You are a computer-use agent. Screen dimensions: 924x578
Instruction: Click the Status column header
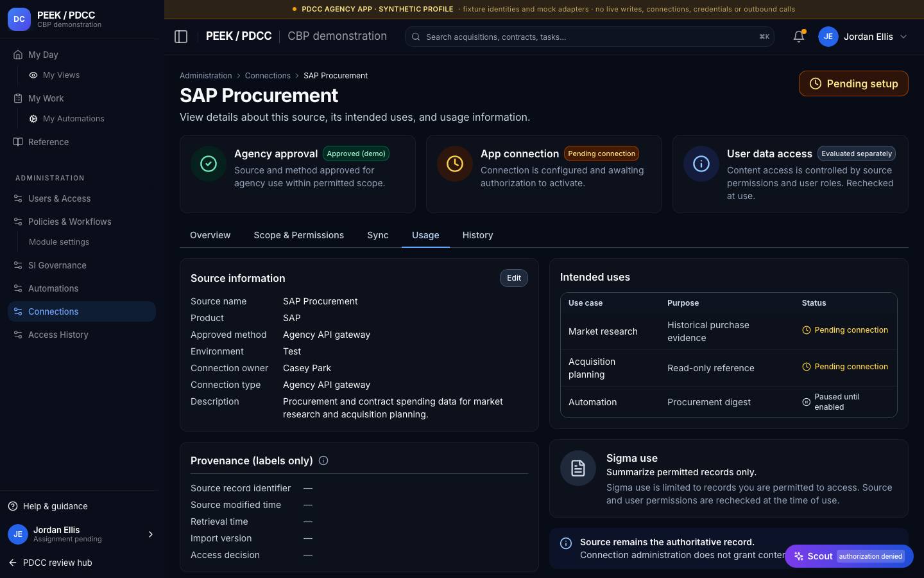[814, 303]
